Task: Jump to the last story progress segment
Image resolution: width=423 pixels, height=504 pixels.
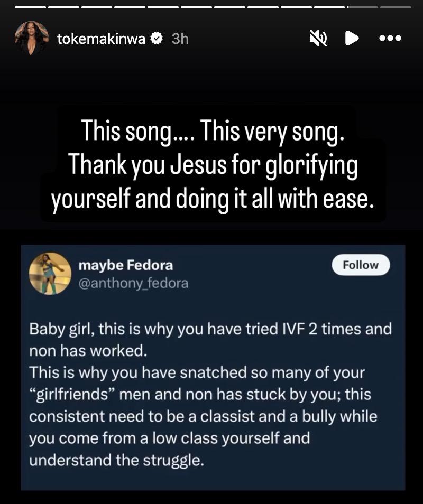Action: coord(396,7)
